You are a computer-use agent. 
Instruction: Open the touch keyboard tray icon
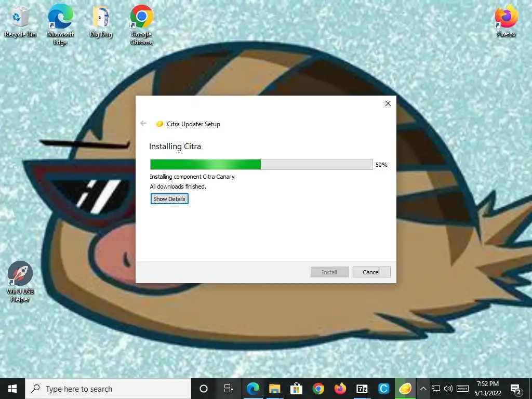462,389
